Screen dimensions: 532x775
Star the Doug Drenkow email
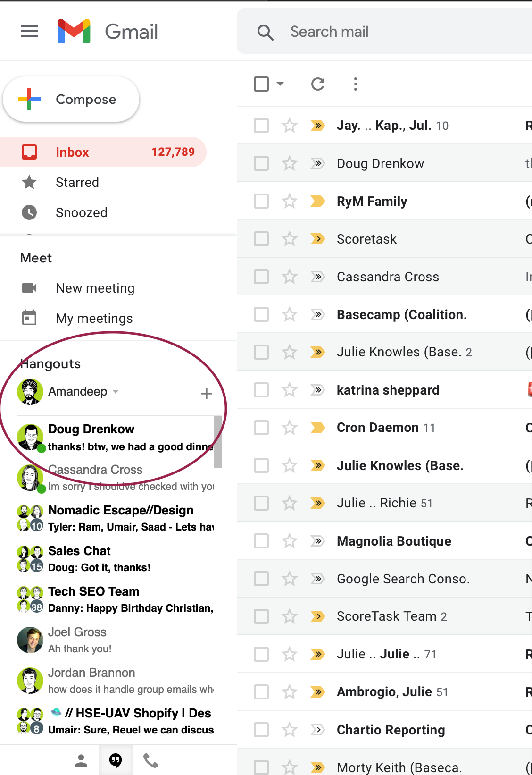(289, 163)
